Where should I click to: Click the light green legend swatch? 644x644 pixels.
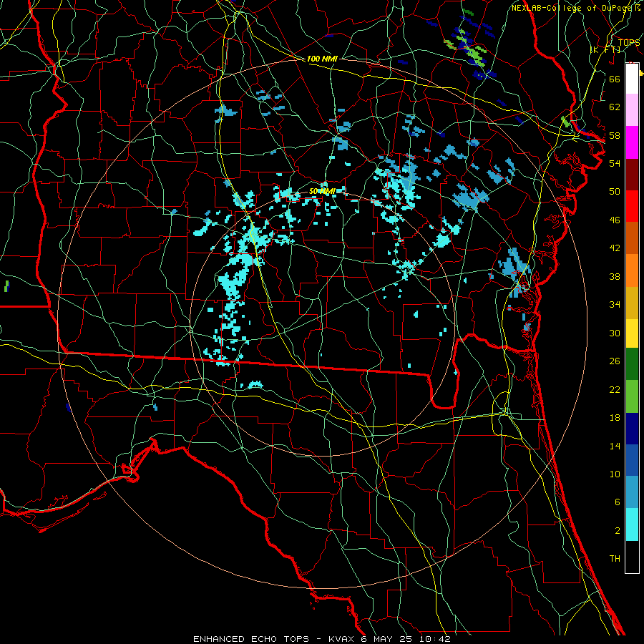click(x=632, y=396)
